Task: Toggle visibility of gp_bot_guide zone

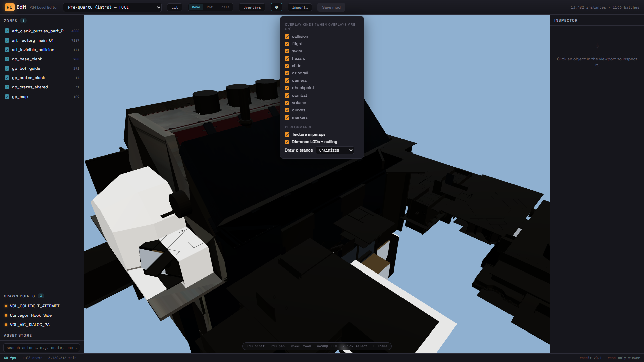Action: tap(7, 68)
